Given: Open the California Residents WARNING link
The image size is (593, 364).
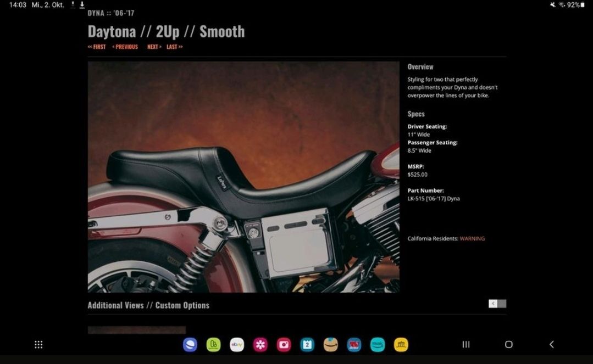Looking at the screenshot, I should (472, 239).
